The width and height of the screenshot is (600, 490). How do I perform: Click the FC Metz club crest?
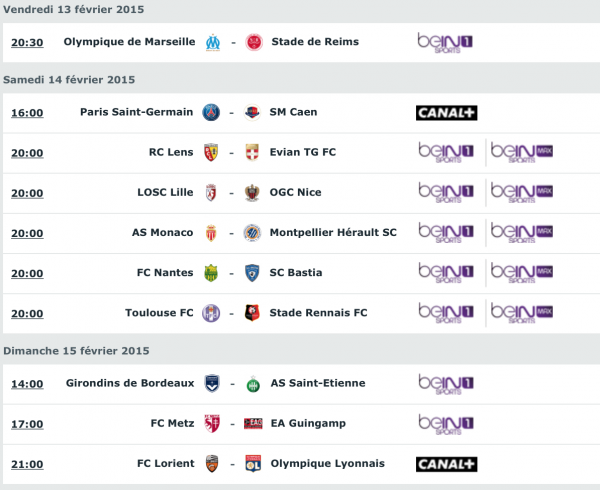point(210,423)
